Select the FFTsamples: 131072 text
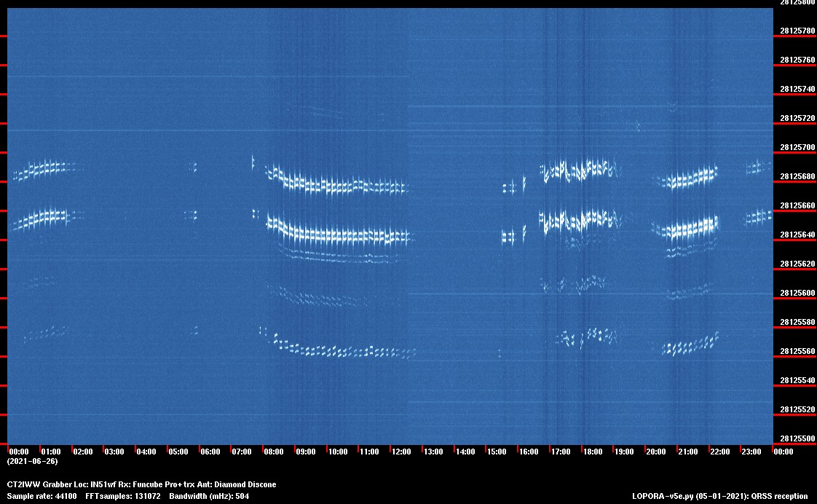This screenshot has height=504, width=817. pyautogui.click(x=123, y=496)
